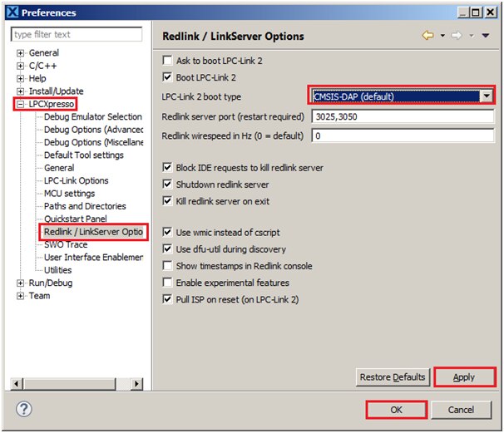Close the Preferences dialog window

[491, 12]
